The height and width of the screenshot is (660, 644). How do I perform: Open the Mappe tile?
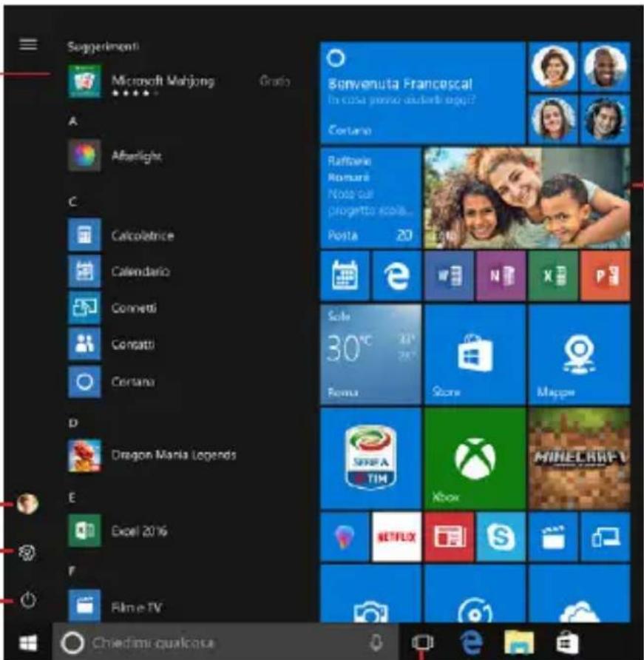pos(578,354)
